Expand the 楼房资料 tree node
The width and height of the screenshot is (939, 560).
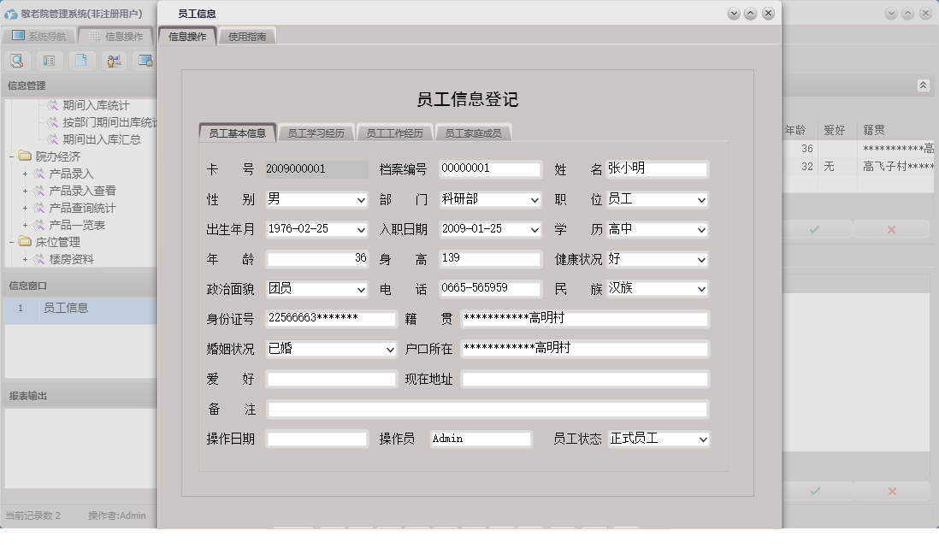click(x=25, y=259)
